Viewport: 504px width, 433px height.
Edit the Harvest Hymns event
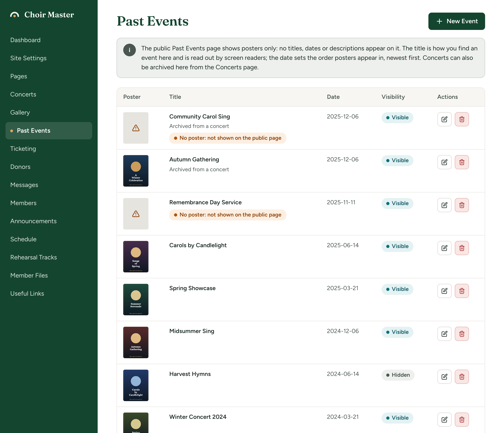tap(444, 377)
